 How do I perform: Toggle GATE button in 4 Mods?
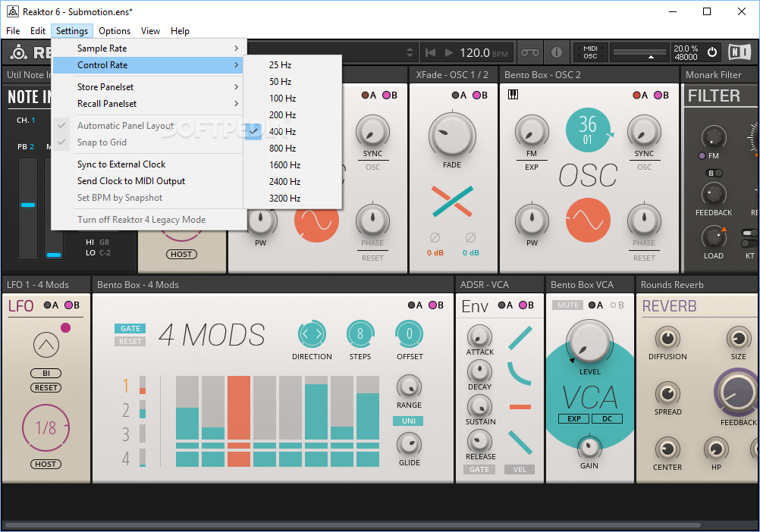click(130, 328)
